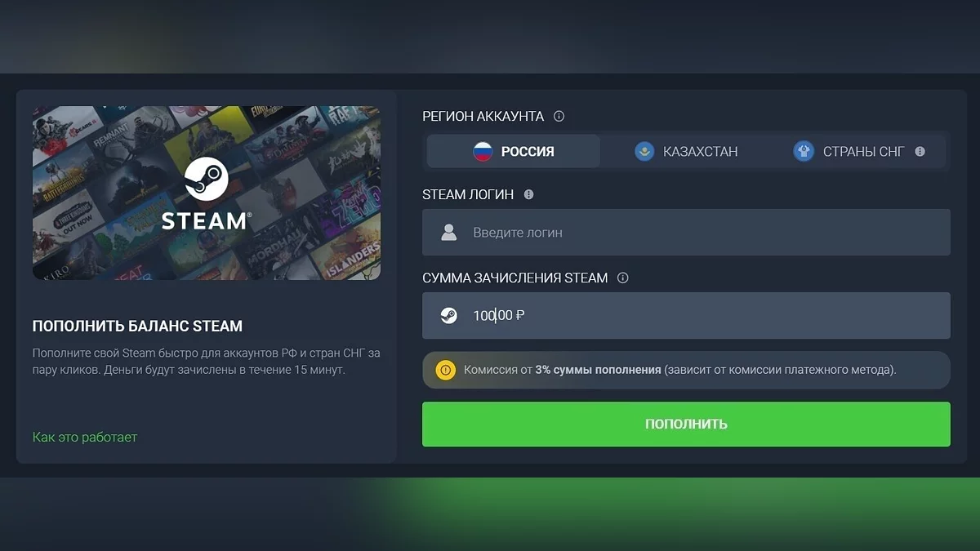This screenshot has height=551, width=980.
Task: Select Казахстан as account region
Action: (x=686, y=151)
